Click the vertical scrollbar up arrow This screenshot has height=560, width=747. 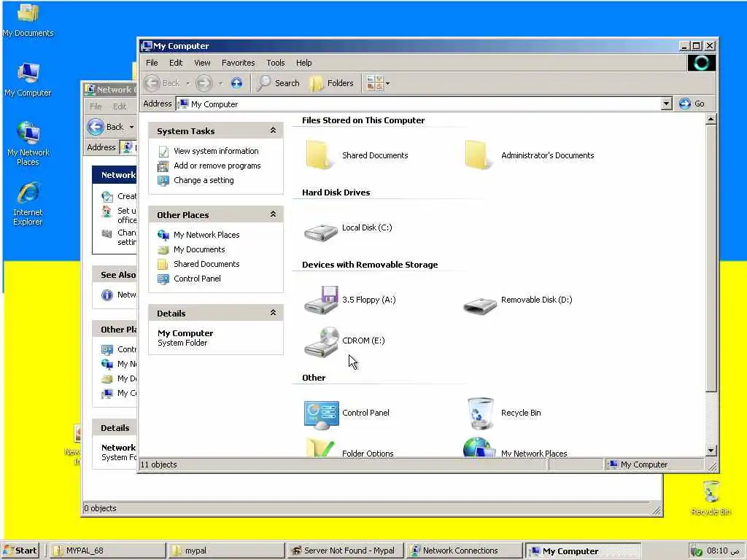711,119
